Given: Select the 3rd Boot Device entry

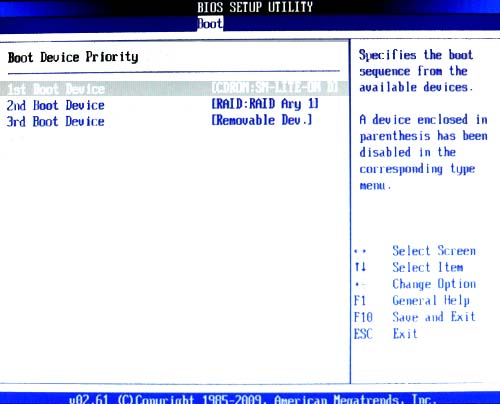Looking at the screenshot, I should point(56,121).
